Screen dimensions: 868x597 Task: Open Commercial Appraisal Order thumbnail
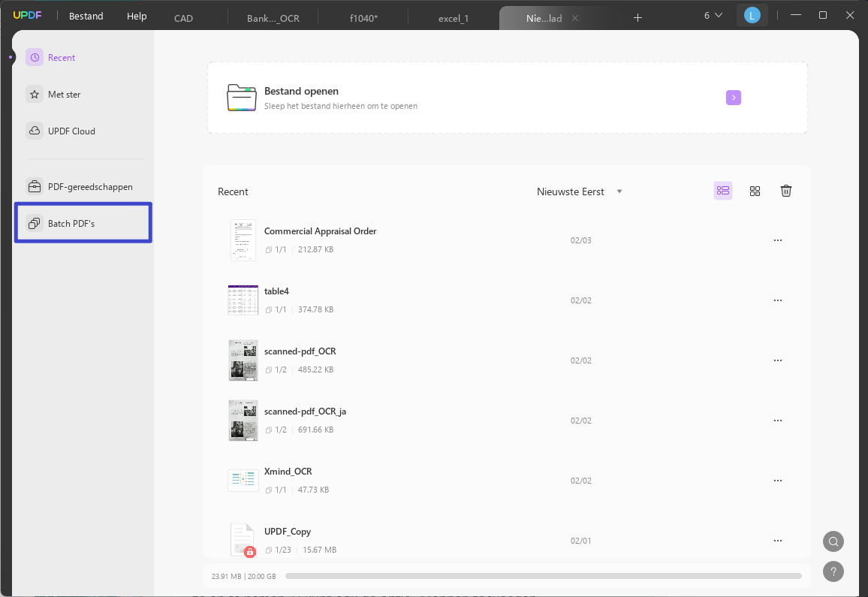click(x=243, y=240)
